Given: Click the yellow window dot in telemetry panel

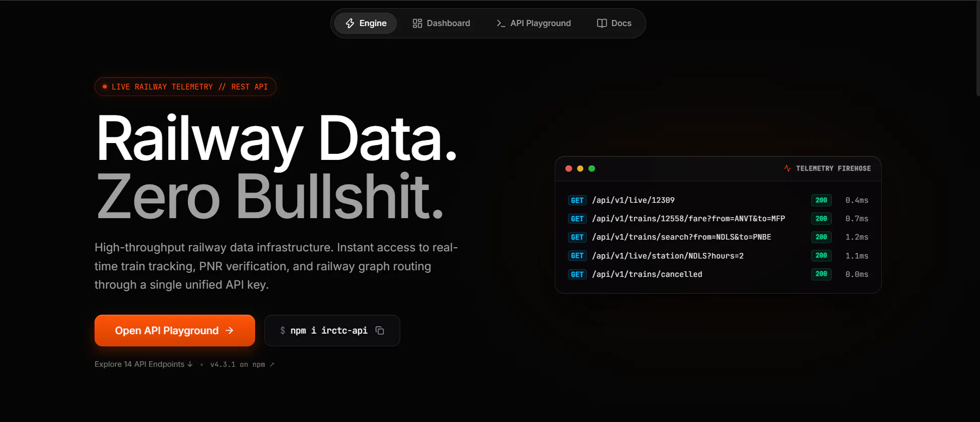Looking at the screenshot, I should 580,169.
